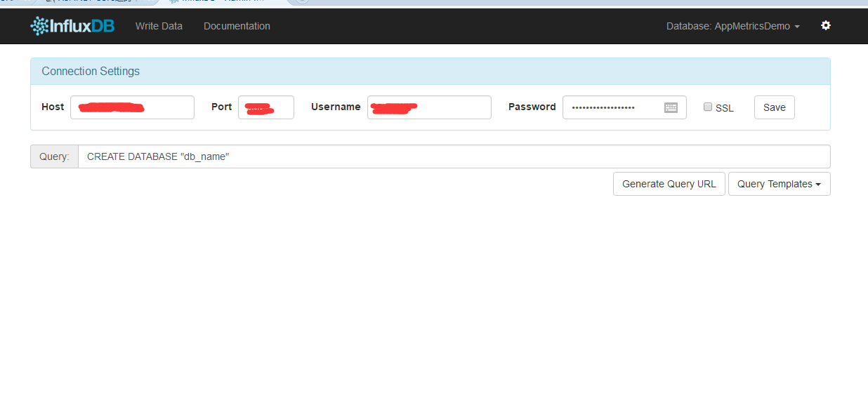Focus the query box containing CREATE DATABASE
This screenshot has width=868, height=395.
[x=454, y=156]
